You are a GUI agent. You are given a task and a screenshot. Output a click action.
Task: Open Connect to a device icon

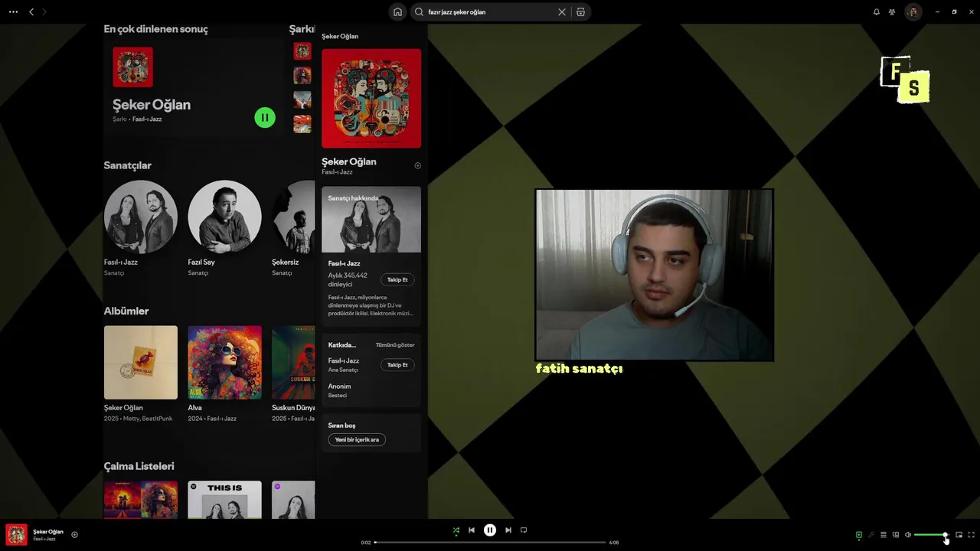pyautogui.click(x=896, y=535)
